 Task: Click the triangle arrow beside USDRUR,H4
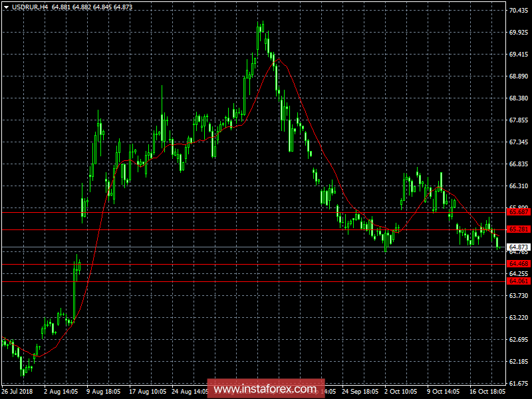click(6, 6)
